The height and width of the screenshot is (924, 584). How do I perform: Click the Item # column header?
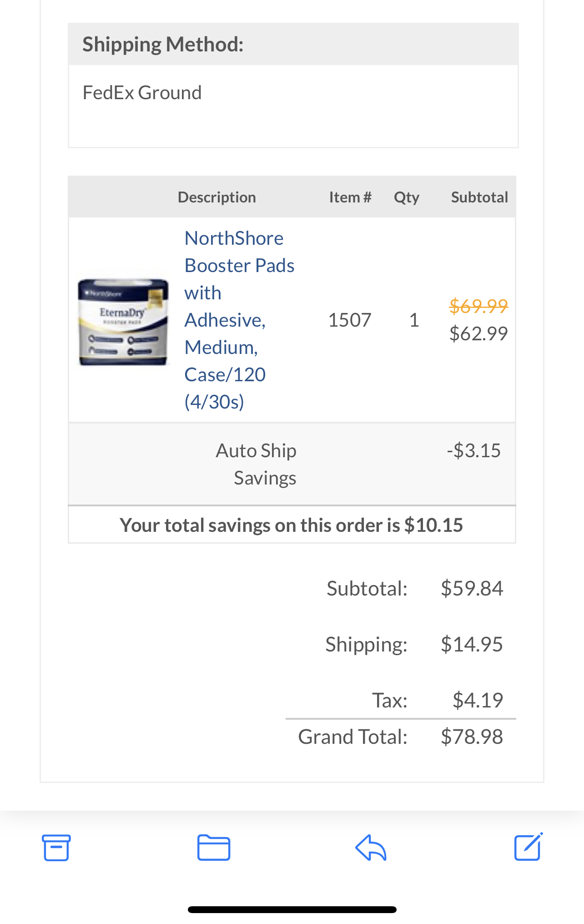click(x=350, y=197)
